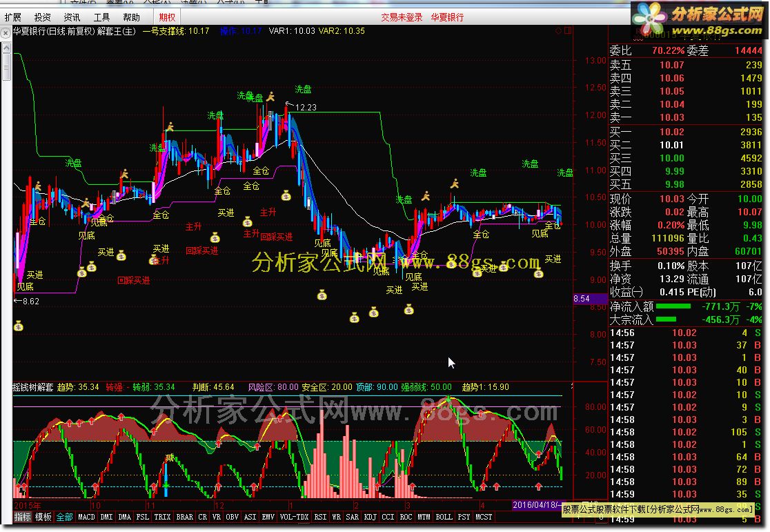Click the 卖五 ask price 10.07

tap(672, 65)
